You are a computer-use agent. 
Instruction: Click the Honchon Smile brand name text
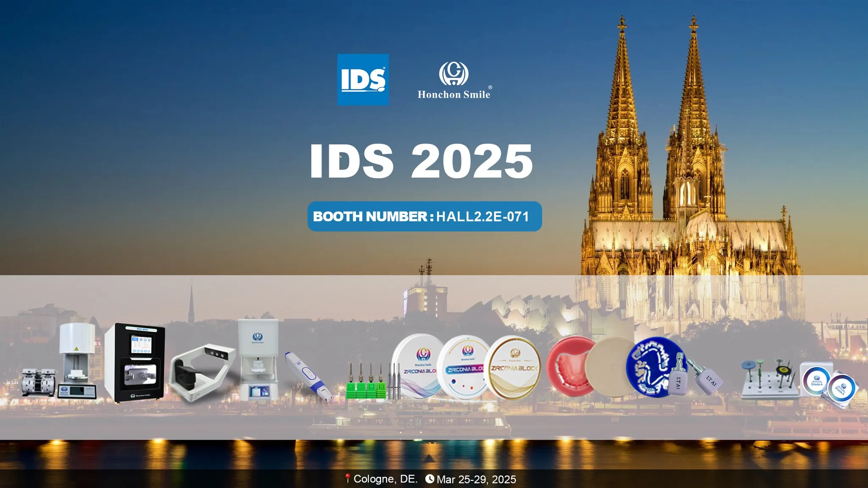tap(453, 94)
